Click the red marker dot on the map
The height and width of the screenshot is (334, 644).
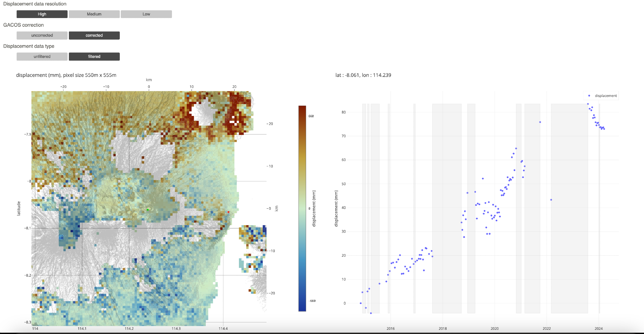229,212
